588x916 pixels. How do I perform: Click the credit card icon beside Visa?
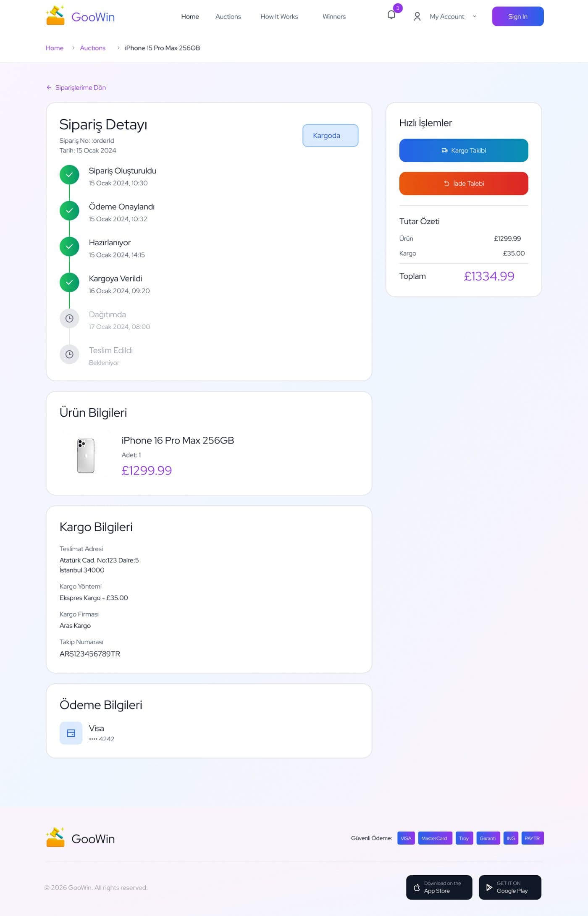[71, 733]
